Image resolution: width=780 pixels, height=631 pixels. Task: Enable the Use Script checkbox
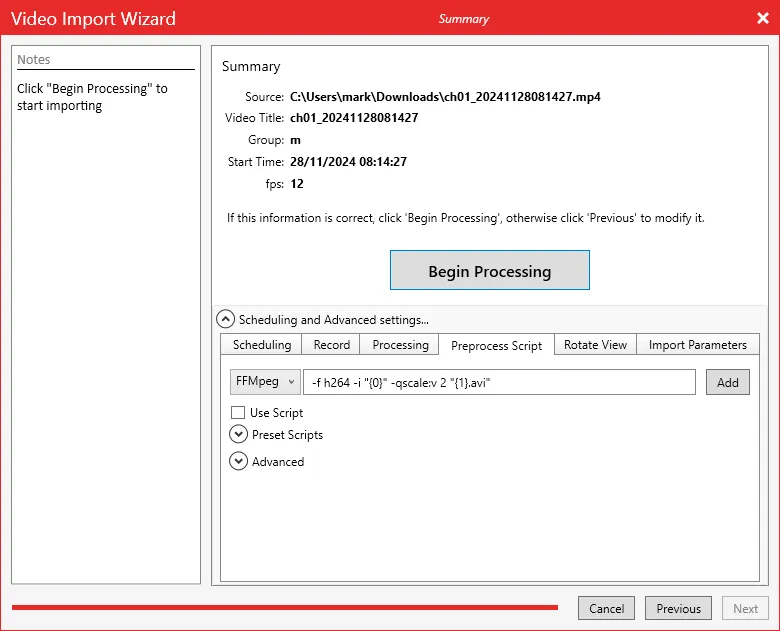point(238,413)
